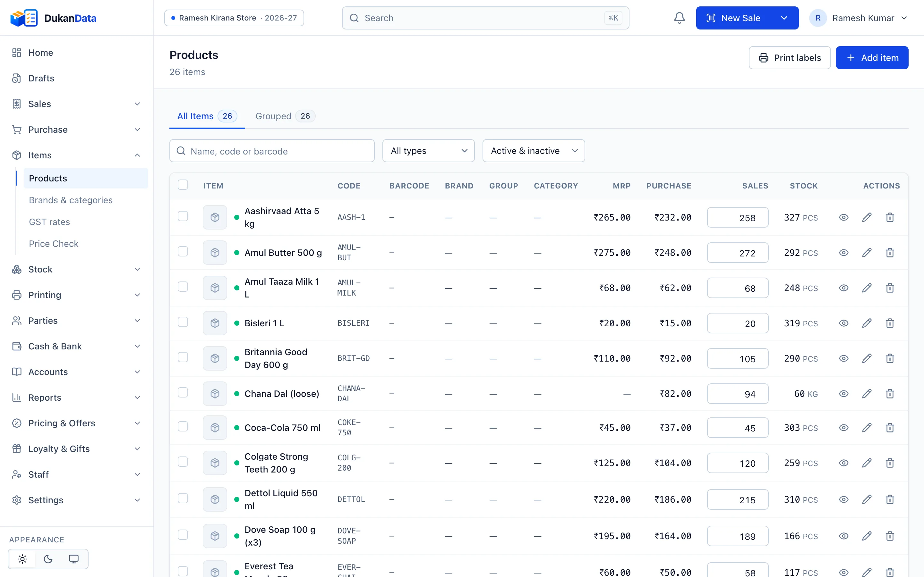
Task: Open the All types filter dropdown
Action: 428,151
